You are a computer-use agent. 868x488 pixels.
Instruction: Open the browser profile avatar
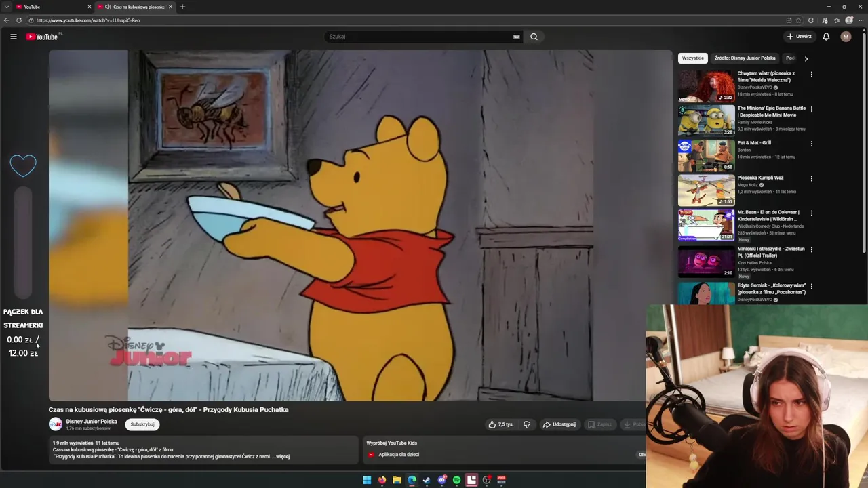pyautogui.click(x=849, y=20)
